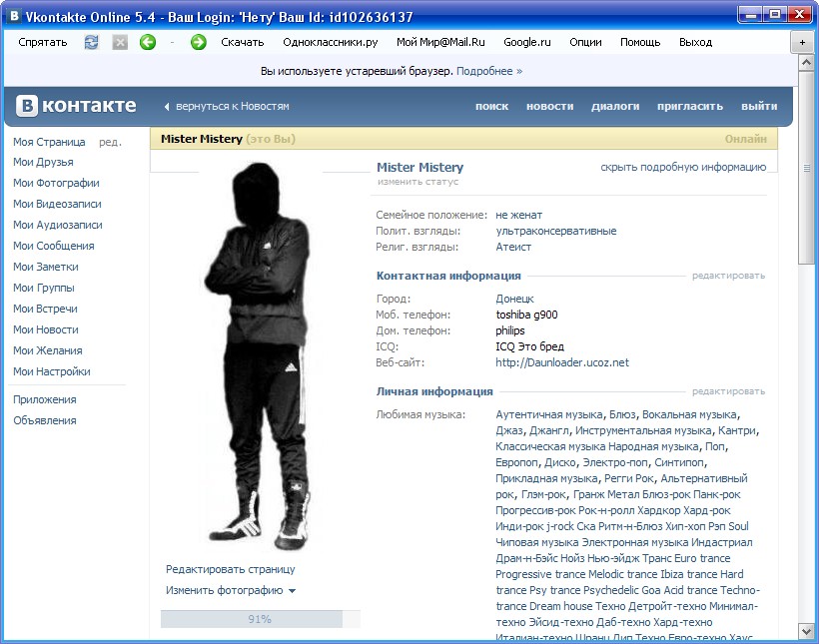Click the 'toshiba g900' mobile phone value
The image size is (819, 644).
(x=527, y=315)
